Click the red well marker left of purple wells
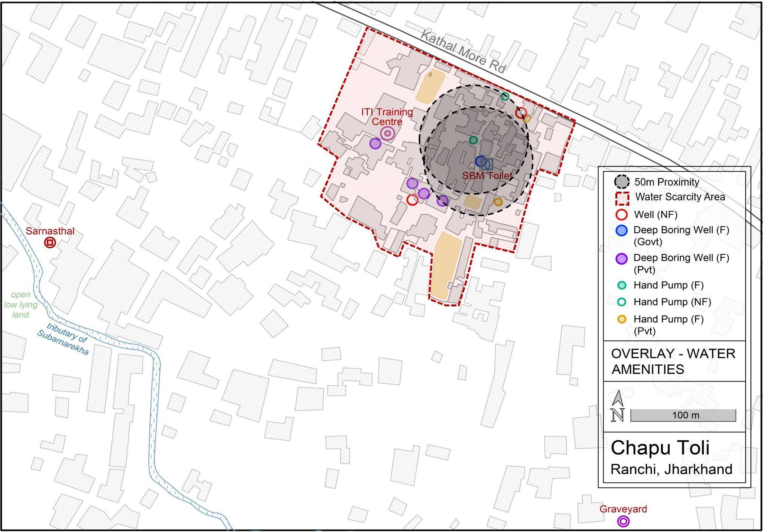 pyautogui.click(x=412, y=200)
